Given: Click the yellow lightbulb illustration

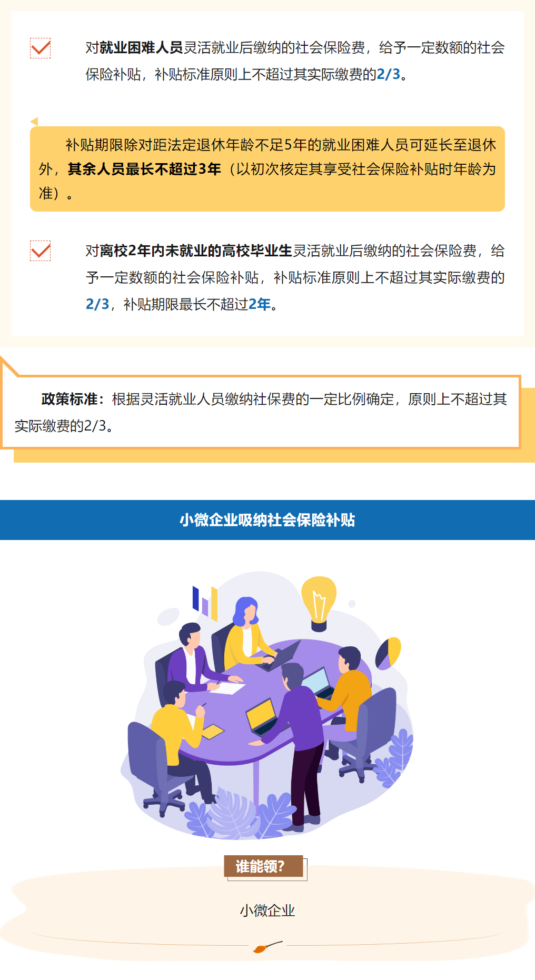Looking at the screenshot, I should coord(319,603).
